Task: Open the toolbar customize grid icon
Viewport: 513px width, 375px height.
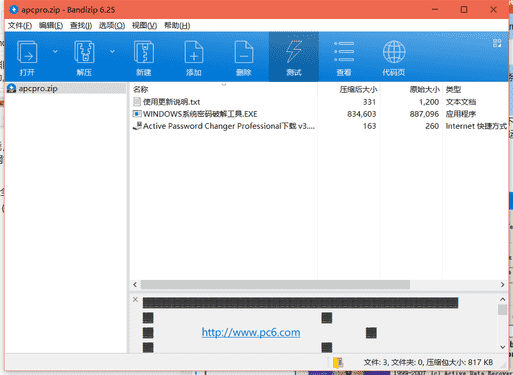Action: point(497,43)
